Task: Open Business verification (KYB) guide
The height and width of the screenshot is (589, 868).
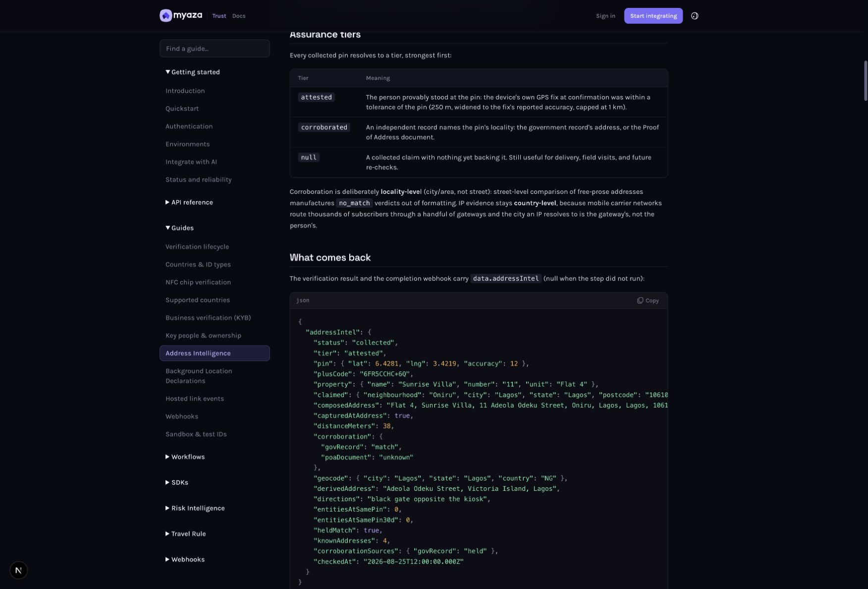Action: tap(208, 318)
